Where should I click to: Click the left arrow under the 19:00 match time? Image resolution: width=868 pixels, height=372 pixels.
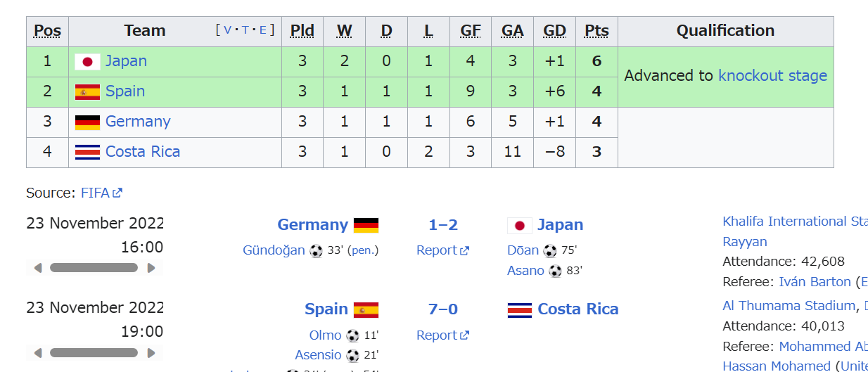pos(38,352)
